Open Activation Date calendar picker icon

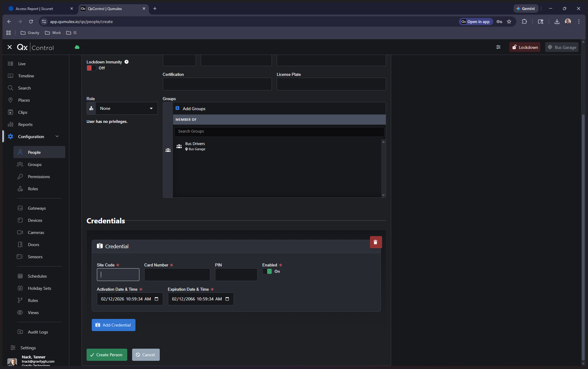click(156, 299)
